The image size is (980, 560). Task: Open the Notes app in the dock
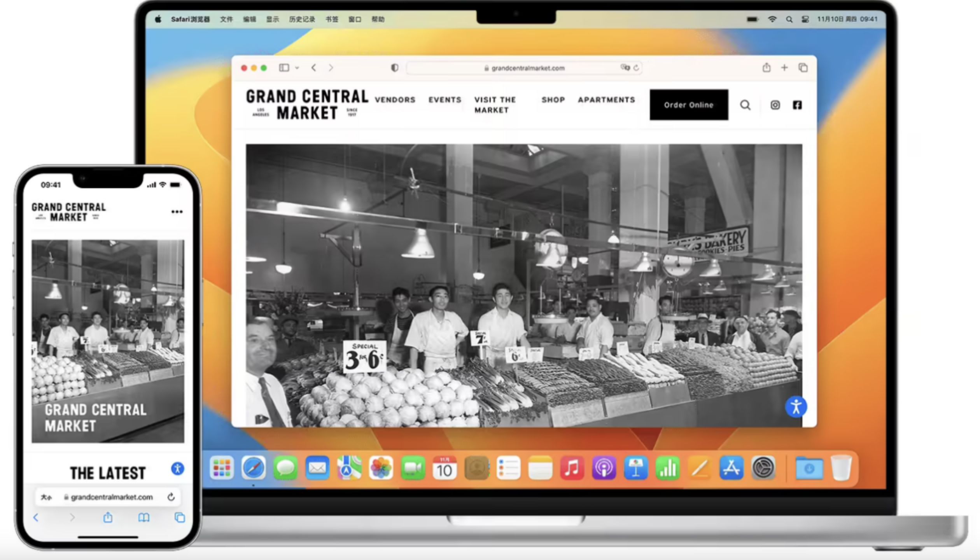540,468
